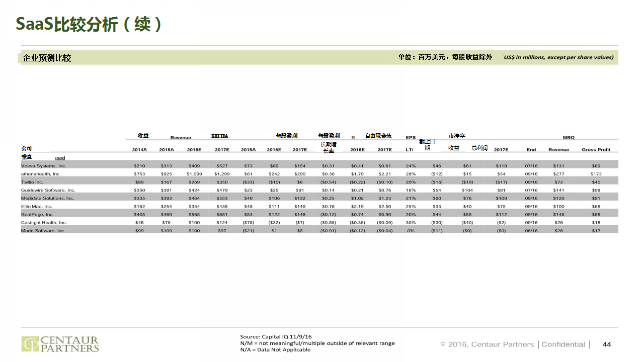The width and height of the screenshot is (644, 362).
Task: Click the $753 cell for athenahealth
Action: coord(139,173)
